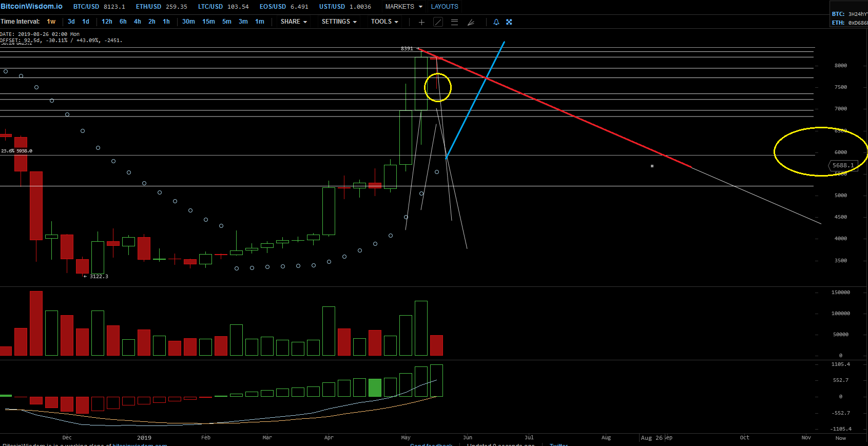Click the 3122.3 low price label
Screen dimensions: 868x446
click(99, 276)
